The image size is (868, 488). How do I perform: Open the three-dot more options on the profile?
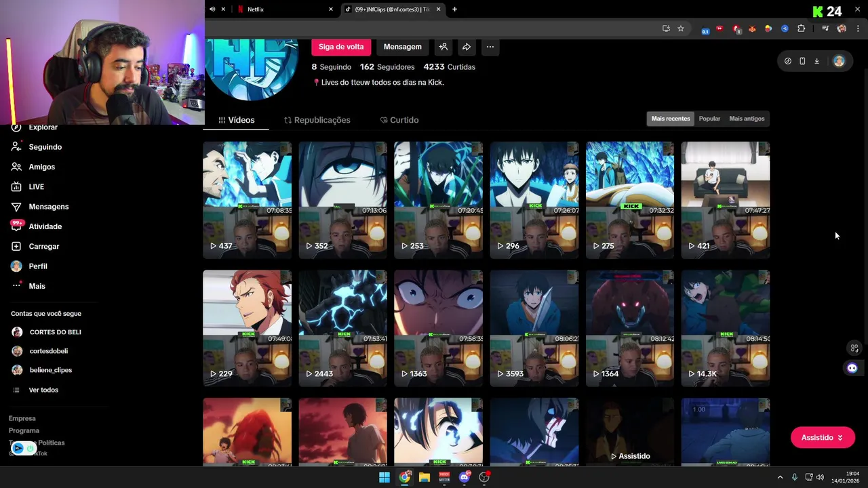click(490, 47)
